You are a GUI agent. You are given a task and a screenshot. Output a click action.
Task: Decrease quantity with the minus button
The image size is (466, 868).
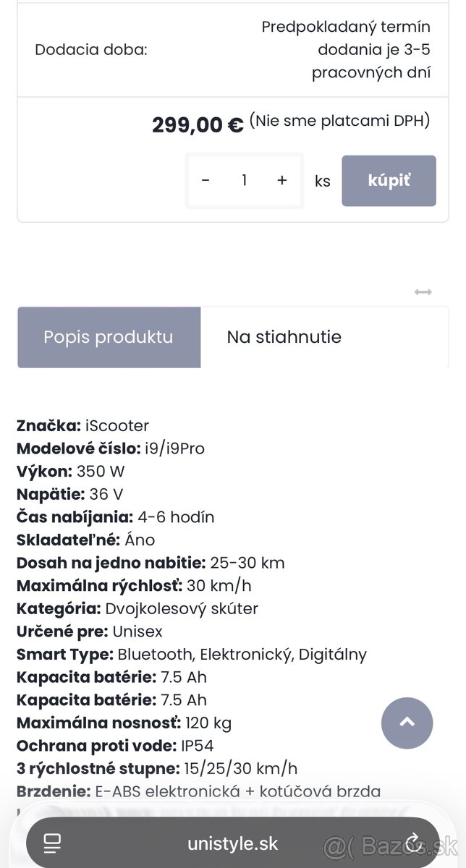206,180
